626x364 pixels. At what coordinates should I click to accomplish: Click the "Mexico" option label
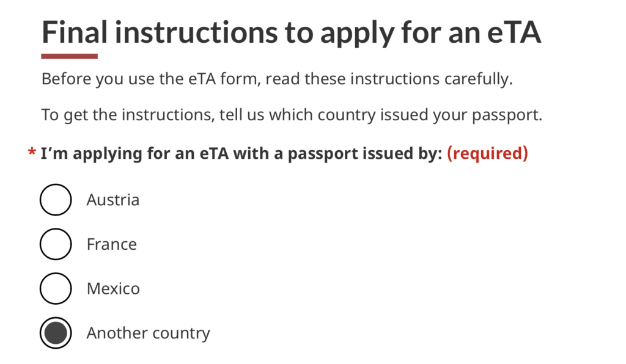click(113, 288)
